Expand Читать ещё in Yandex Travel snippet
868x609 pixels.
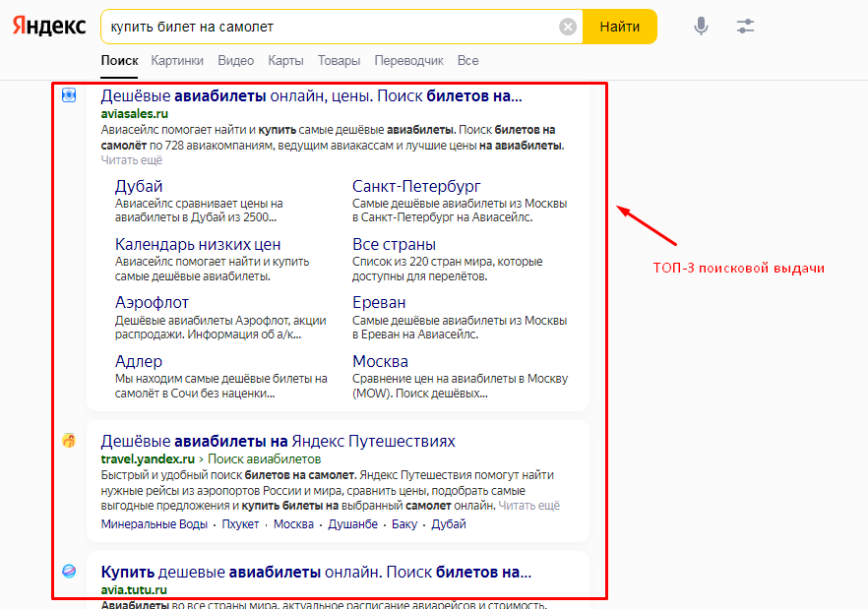coord(528,506)
